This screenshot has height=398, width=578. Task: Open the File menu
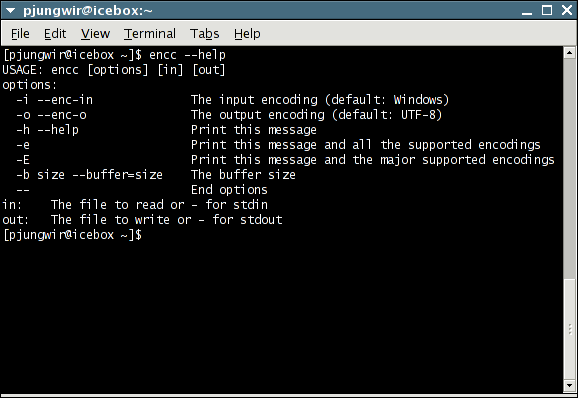(20, 34)
